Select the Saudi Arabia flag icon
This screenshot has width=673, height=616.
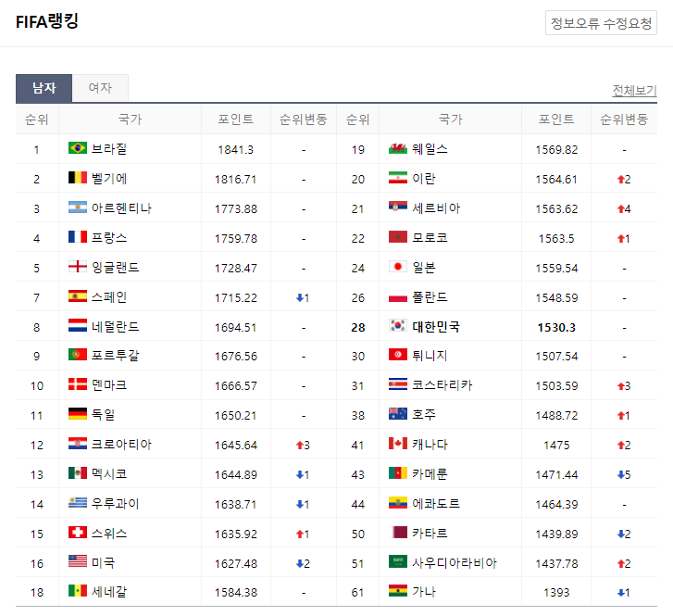tap(398, 561)
